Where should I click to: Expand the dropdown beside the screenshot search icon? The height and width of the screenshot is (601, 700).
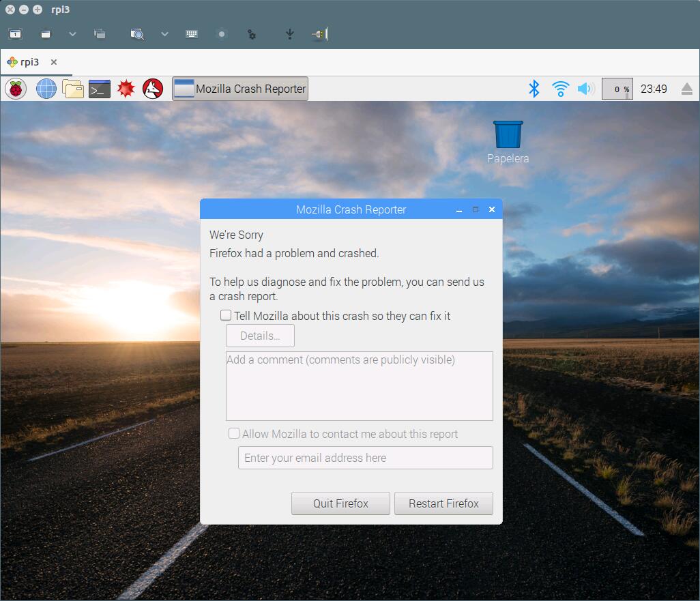point(164,34)
